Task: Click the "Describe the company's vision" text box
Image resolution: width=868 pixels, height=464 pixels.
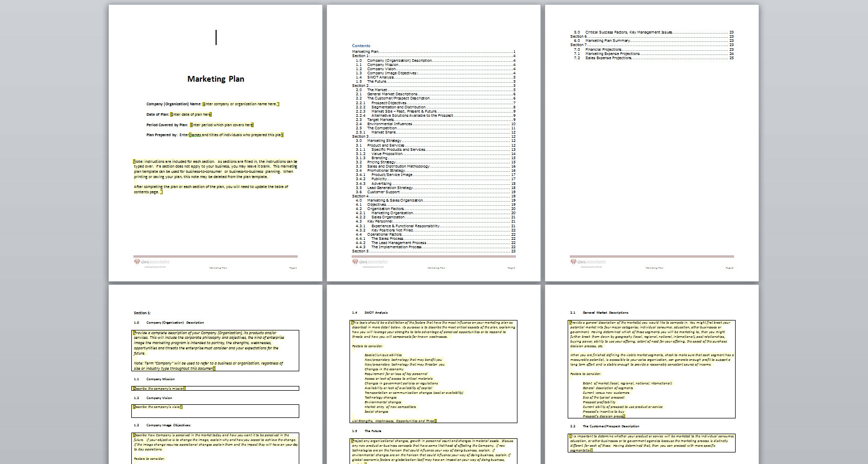Action: click(x=215, y=411)
